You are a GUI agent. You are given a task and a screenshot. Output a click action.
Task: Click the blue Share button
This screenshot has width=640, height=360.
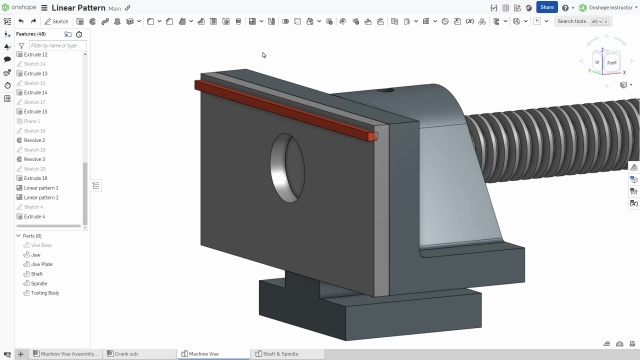547,7
